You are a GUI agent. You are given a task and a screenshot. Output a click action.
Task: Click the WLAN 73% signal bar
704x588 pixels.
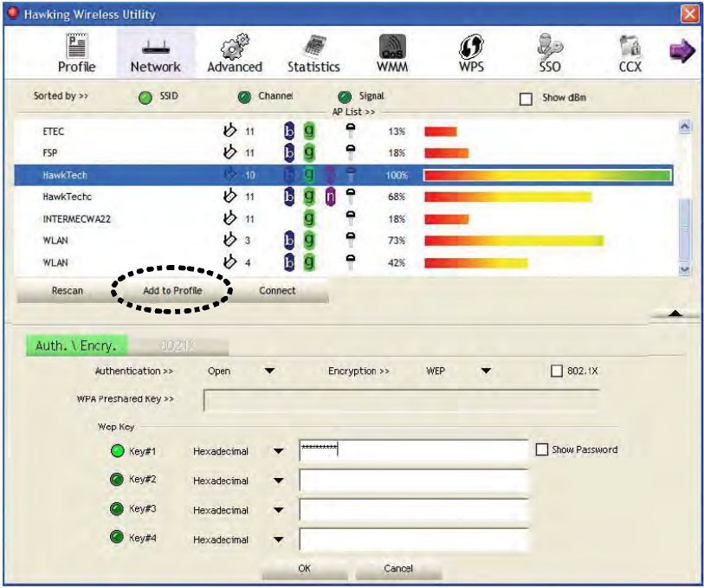tap(514, 241)
